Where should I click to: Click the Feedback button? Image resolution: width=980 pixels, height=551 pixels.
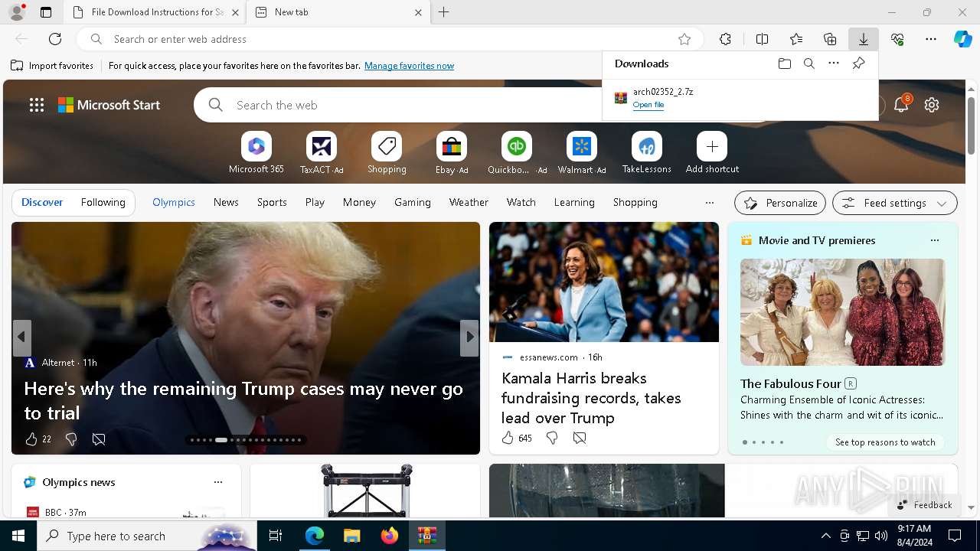(925, 505)
